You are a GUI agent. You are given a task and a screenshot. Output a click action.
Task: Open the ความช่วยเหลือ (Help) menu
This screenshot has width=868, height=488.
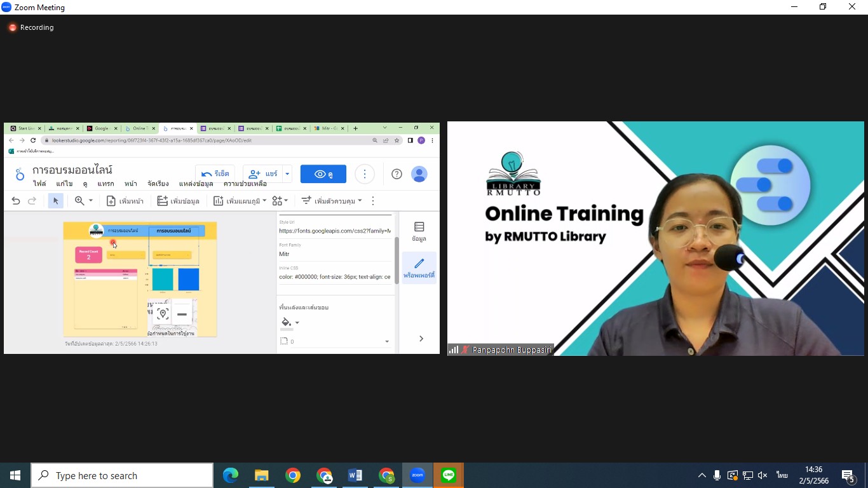pyautogui.click(x=245, y=184)
